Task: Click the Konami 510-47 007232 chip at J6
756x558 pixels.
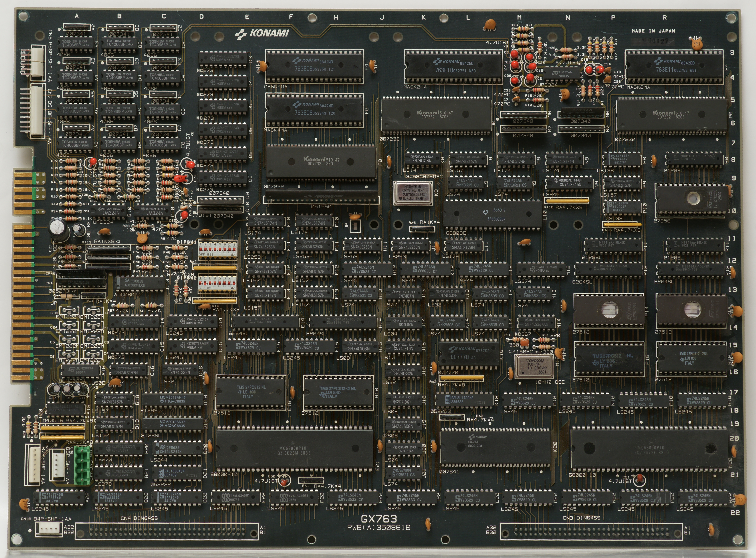Action: click(x=436, y=115)
